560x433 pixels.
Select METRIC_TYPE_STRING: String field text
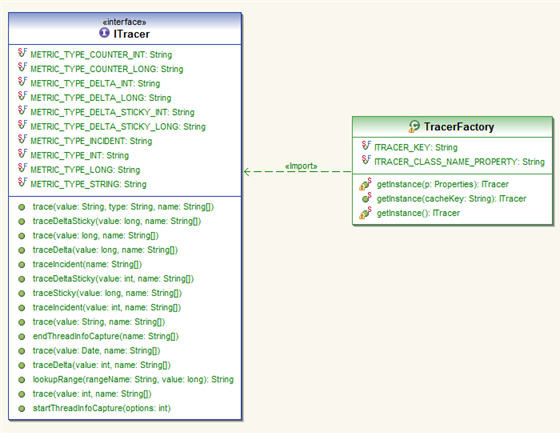tap(88, 184)
